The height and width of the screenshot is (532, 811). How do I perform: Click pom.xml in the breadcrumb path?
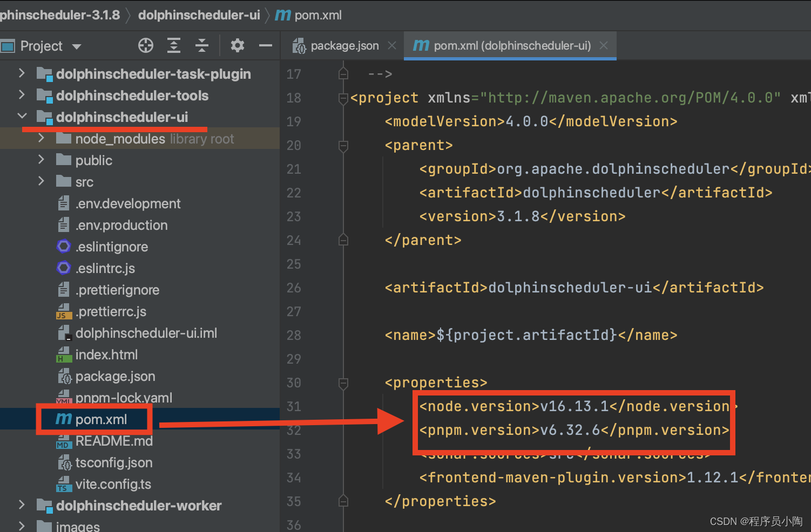tap(318, 15)
